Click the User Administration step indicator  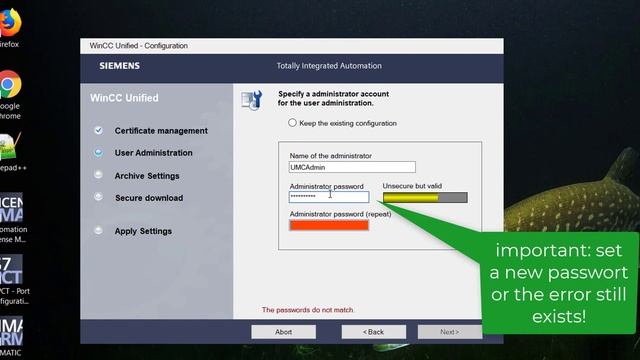tap(98, 153)
